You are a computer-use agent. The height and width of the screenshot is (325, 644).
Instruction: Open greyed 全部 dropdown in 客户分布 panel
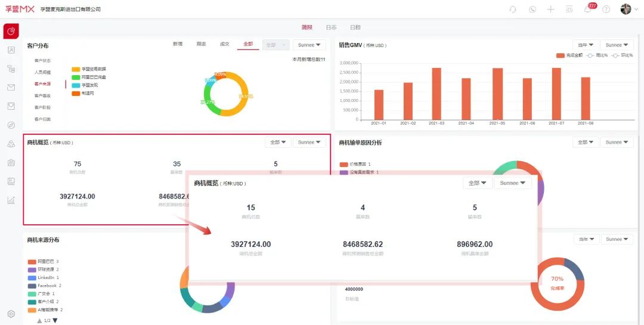275,45
